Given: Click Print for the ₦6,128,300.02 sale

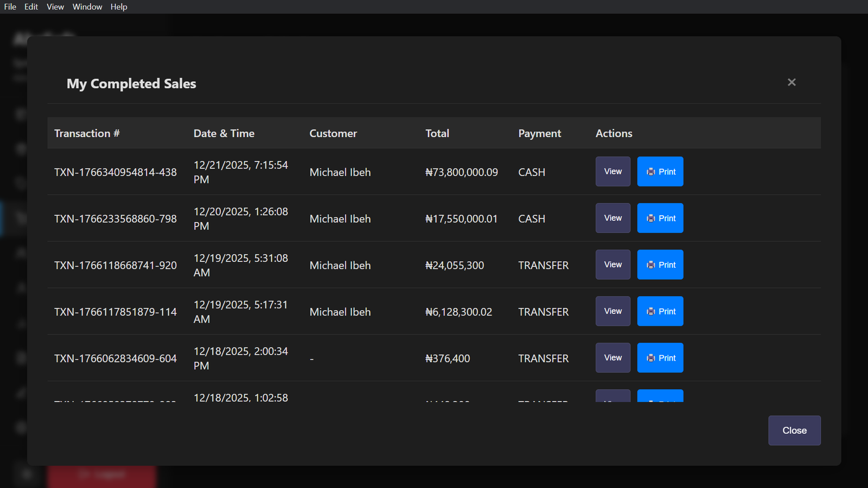Looking at the screenshot, I should pos(660,311).
